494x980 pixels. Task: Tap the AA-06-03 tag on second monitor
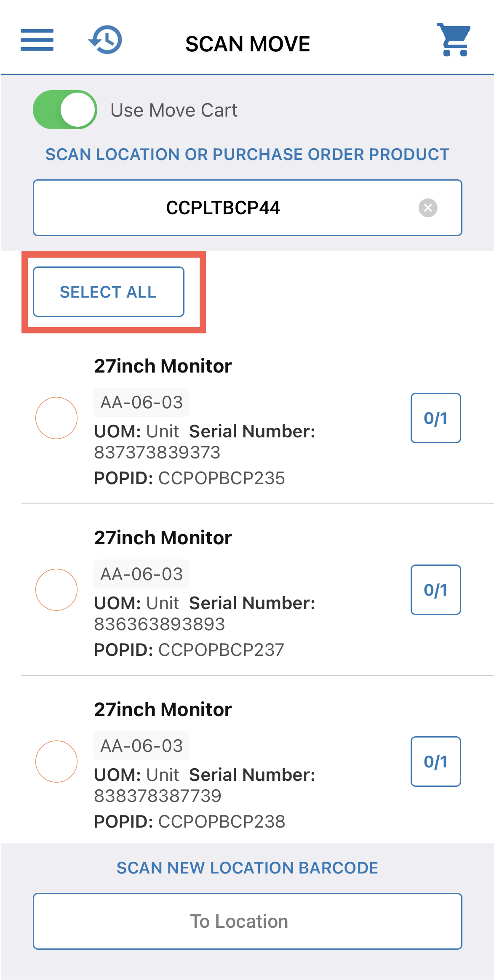pos(142,574)
